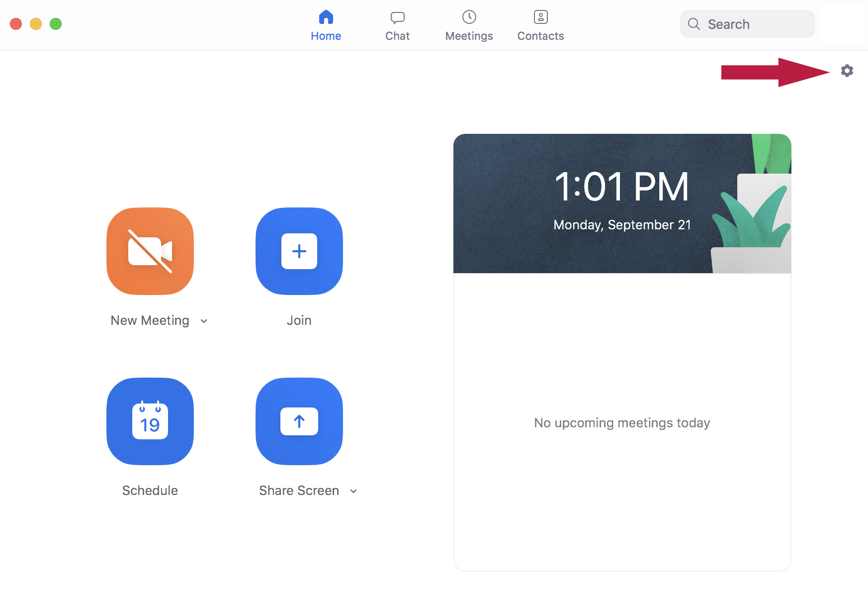The image size is (868, 599).
Task: Click the "No upcoming meetings today" panel
Action: click(622, 422)
